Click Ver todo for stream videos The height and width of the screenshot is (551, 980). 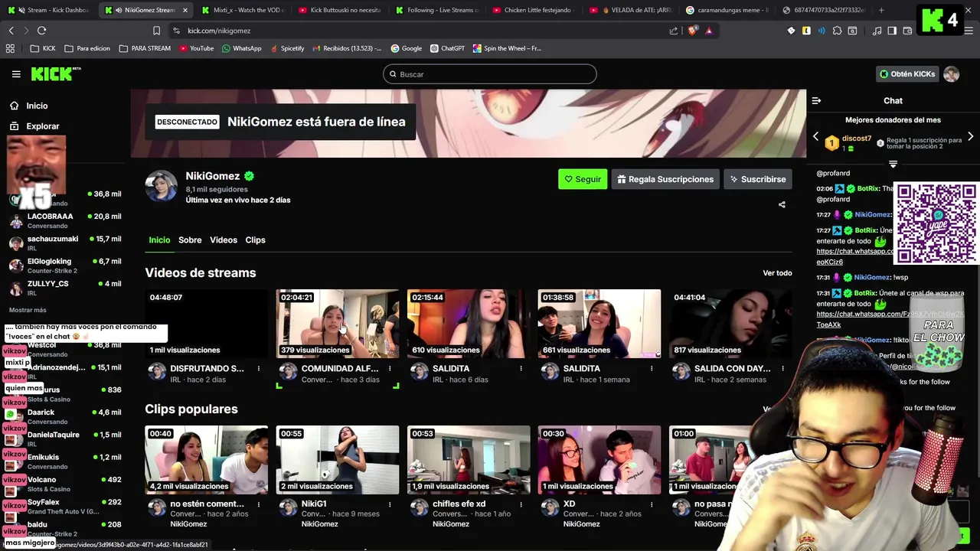[x=777, y=273]
